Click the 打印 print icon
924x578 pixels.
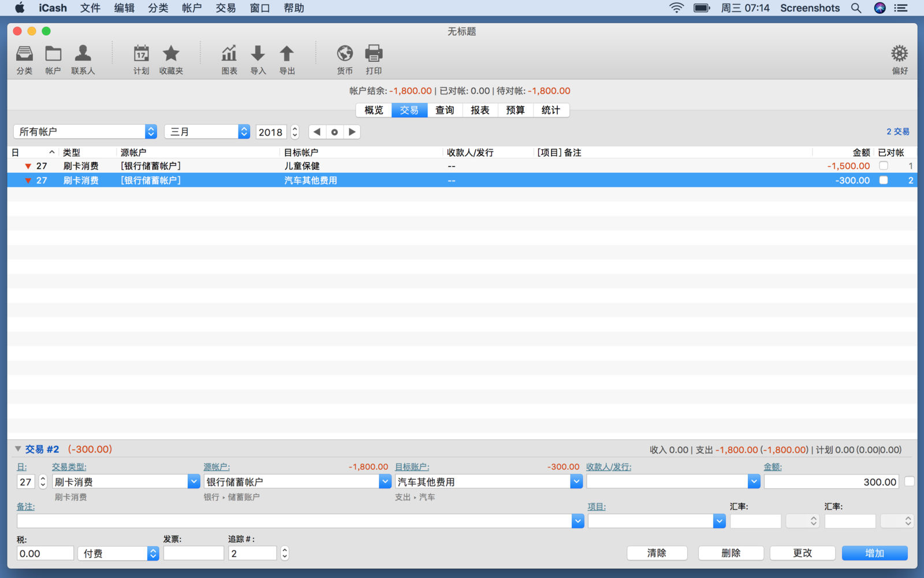[x=374, y=59]
